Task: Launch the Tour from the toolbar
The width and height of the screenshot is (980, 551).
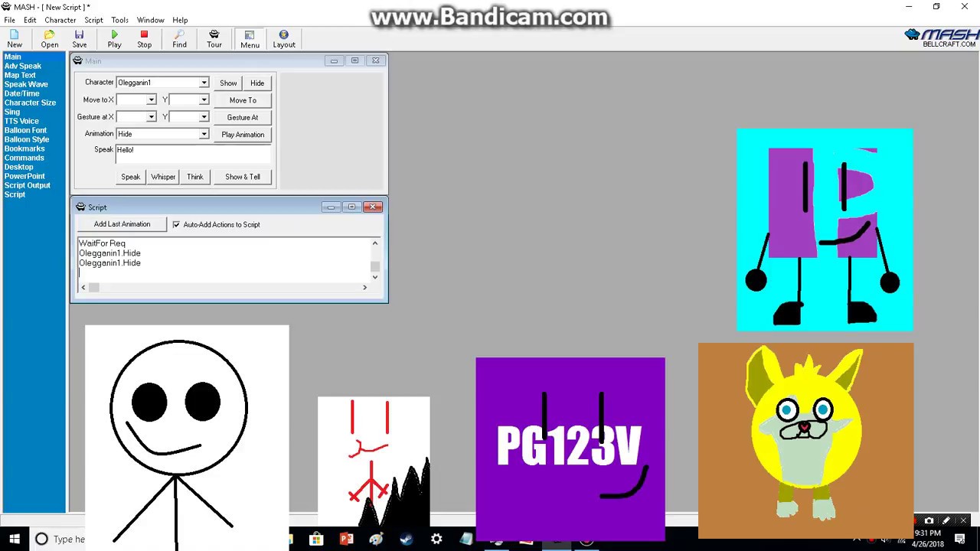Action: pyautogui.click(x=214, y=39)
